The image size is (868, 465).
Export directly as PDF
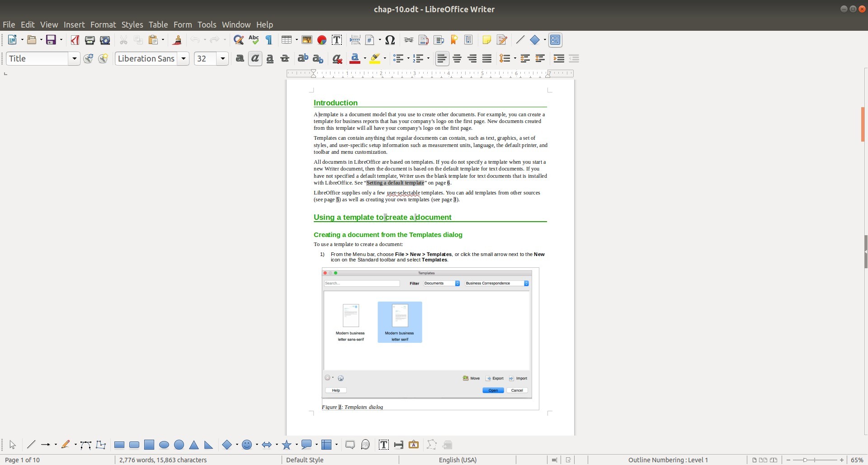click(75, 40)
